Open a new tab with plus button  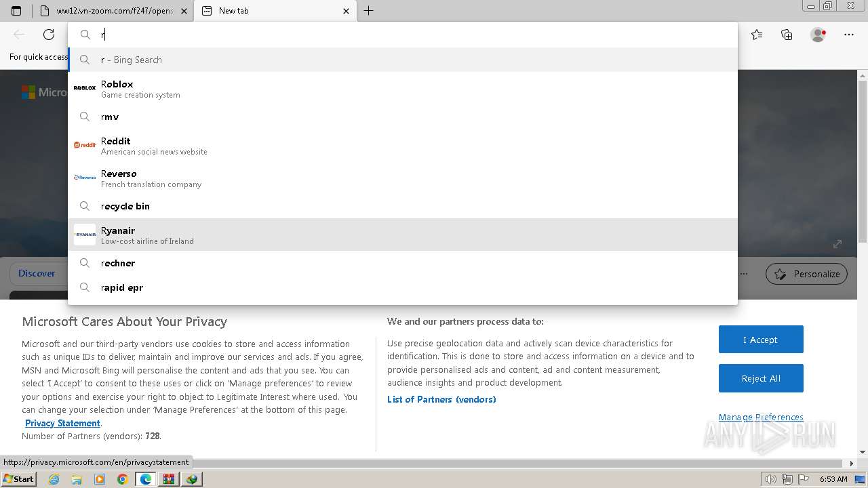tap(368, 11)
